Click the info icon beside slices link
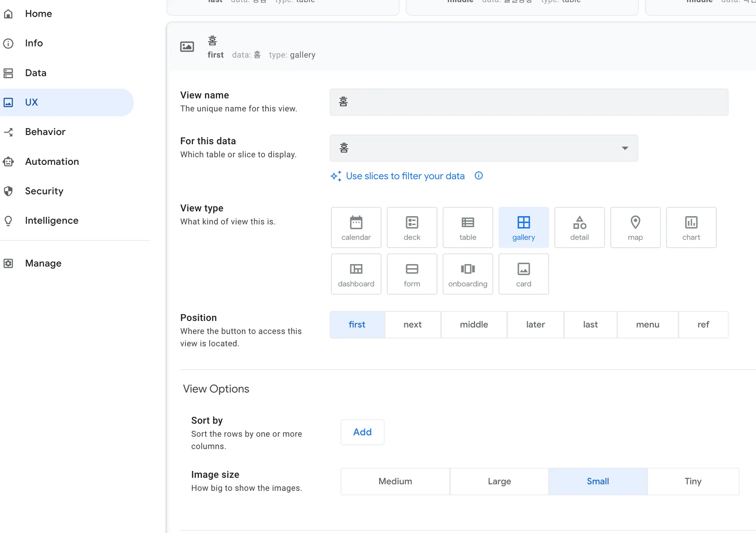The image size is (756, 533). [x=478, y=176]
